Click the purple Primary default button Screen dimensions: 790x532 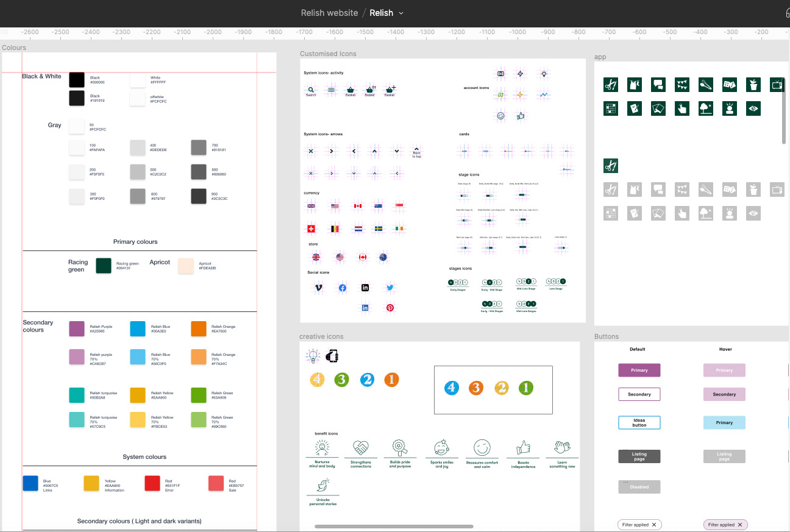click(x=639, y=371)
